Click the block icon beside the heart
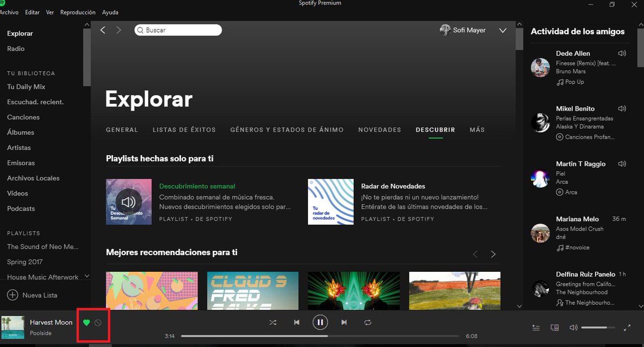644x347 pixels. point(98,323)
